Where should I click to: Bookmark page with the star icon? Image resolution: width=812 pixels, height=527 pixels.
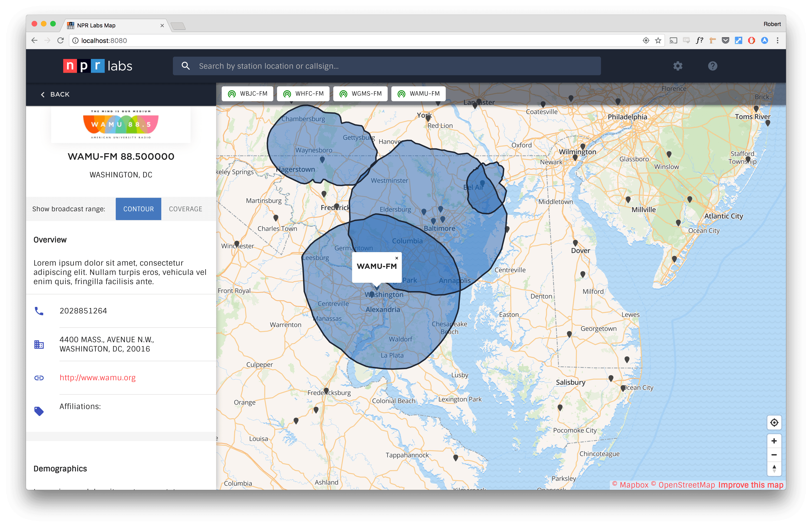tap(658, 41)
